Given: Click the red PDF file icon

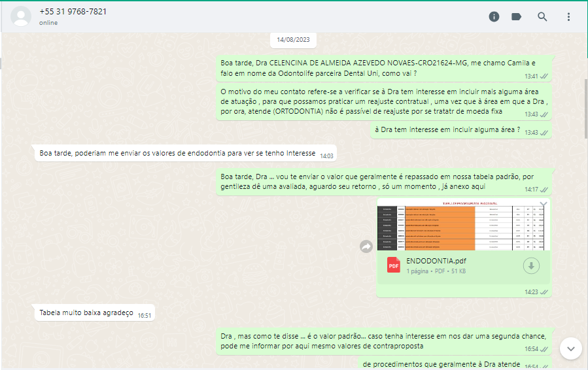Looking at the screenshot, I should pyautogui.click(x=393, y=265).
